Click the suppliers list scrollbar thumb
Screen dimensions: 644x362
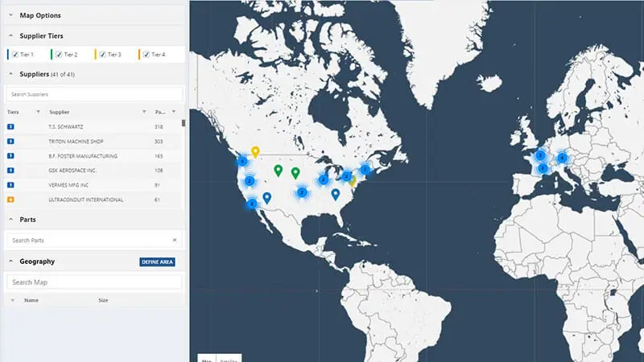point(184,123)
